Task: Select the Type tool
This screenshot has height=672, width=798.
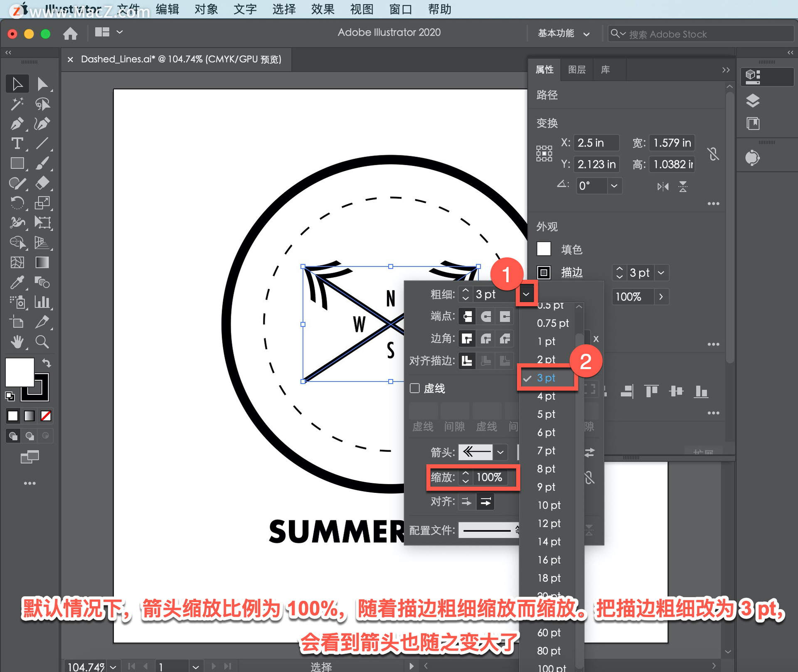Action: click(x=17, y=143)
